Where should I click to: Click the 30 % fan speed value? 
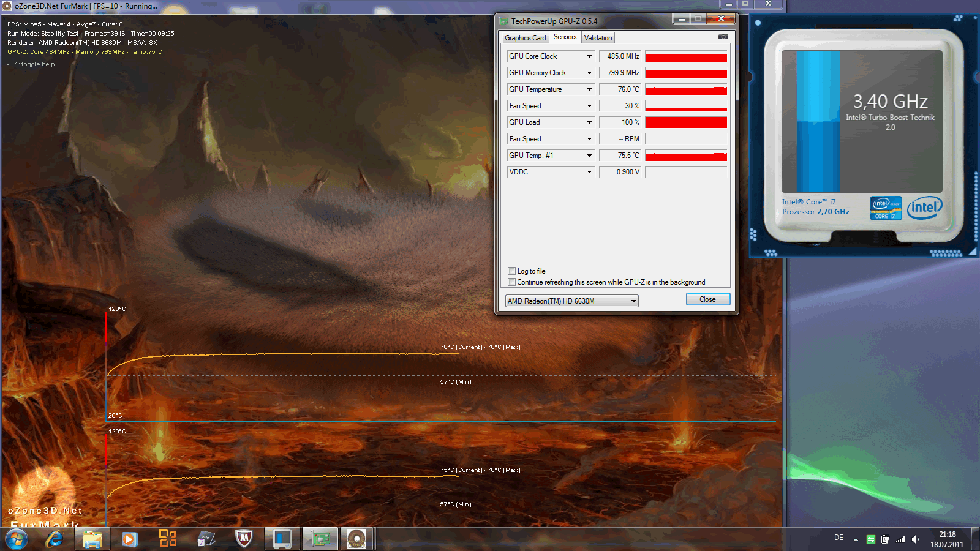[620, 106]
